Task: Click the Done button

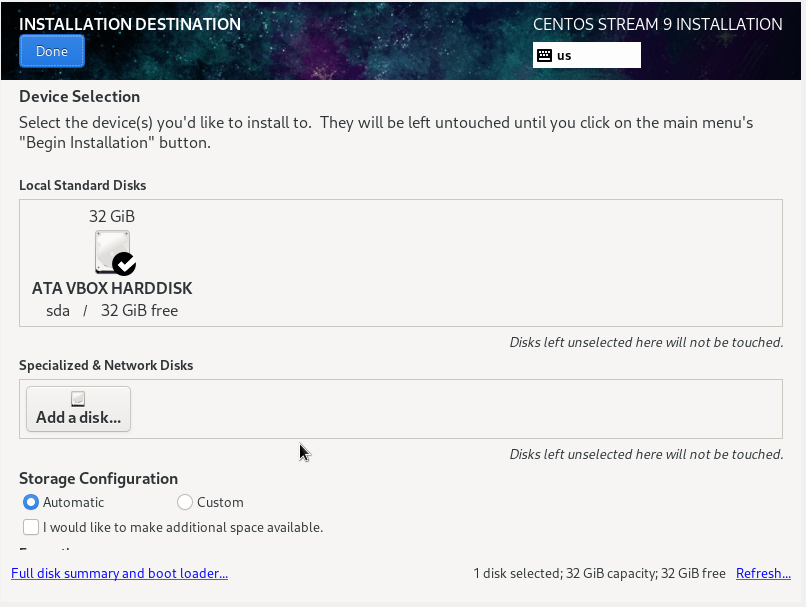Action: (x=51, y=51)
